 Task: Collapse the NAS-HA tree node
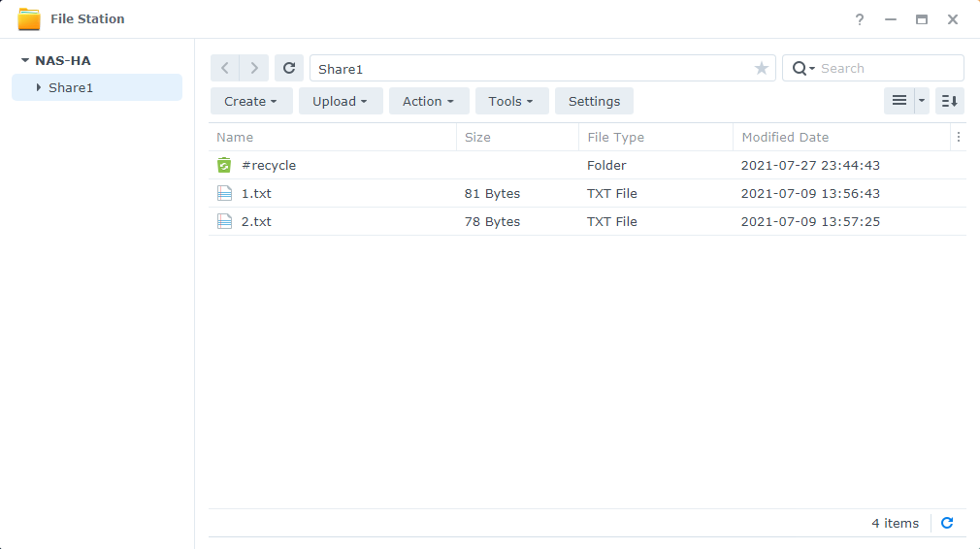point(25,60)
